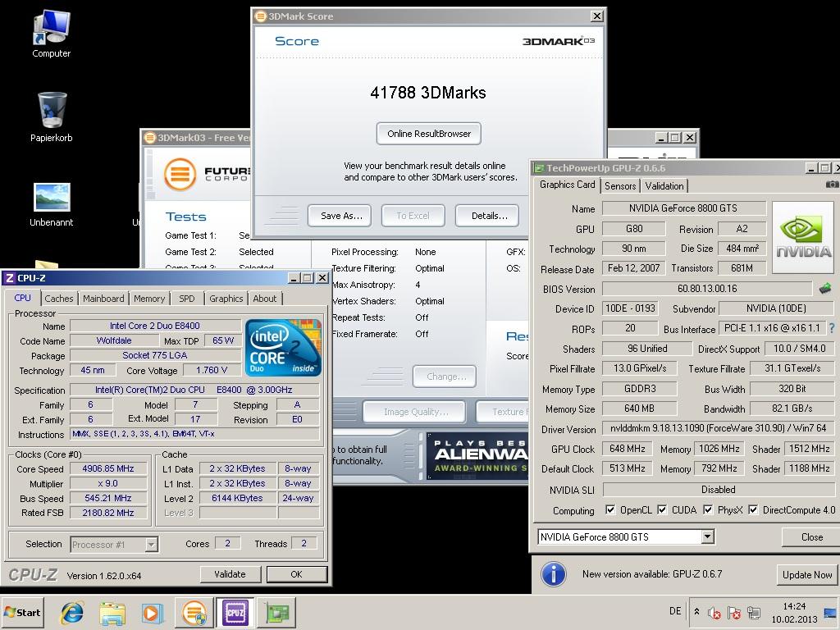Toggle the PhysX checkbox
This screenshot has height=630, width=840.
[708, 509]
